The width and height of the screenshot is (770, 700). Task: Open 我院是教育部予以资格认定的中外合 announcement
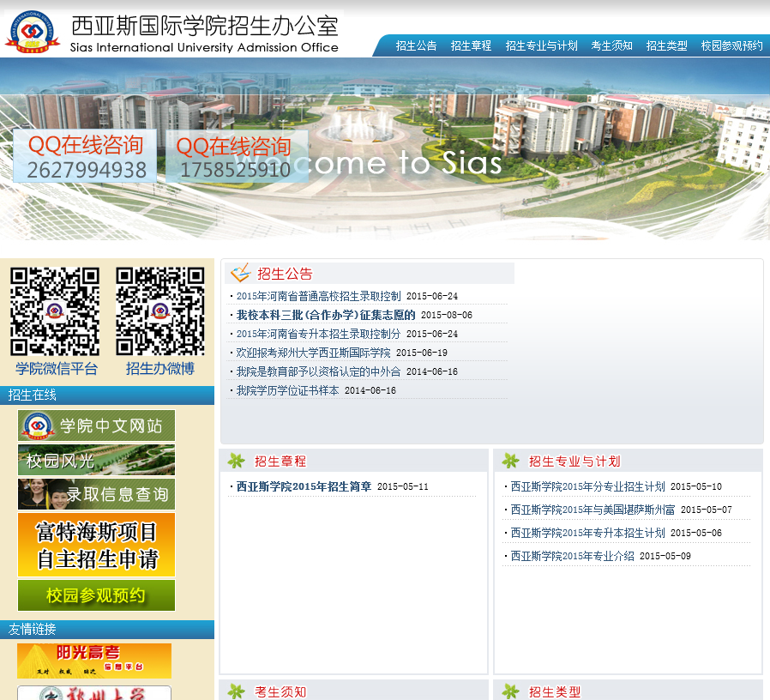tap(319, 371)
